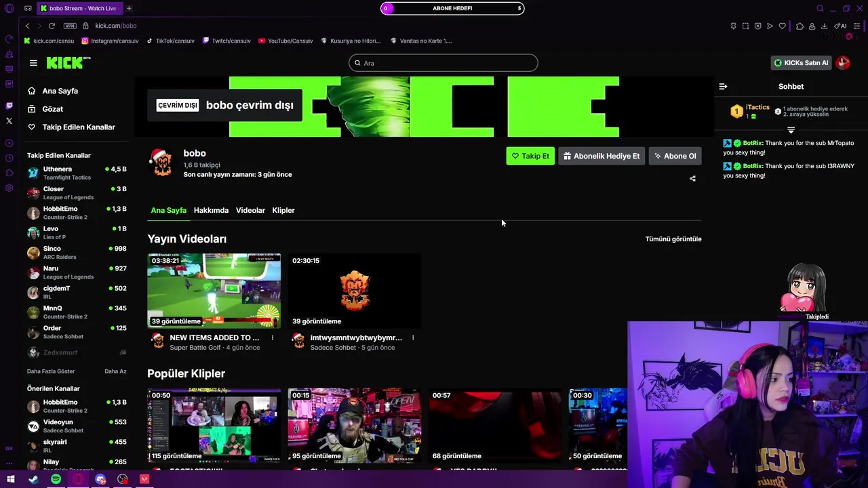Image resolution: width=868 pixels, height=488 pixels.
Task: Open the TikTok/cansuiv bookmark
Action: point(170,41)
